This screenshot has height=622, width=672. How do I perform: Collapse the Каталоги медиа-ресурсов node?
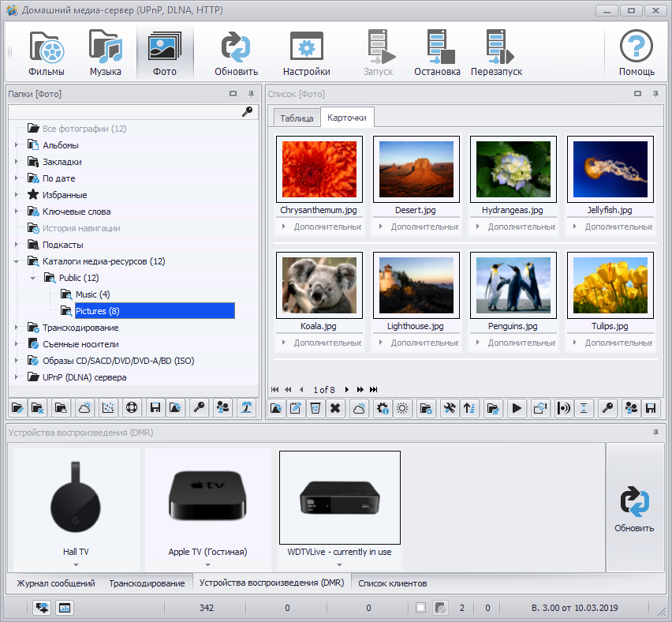pyautogui.click(x=16, y=261)
